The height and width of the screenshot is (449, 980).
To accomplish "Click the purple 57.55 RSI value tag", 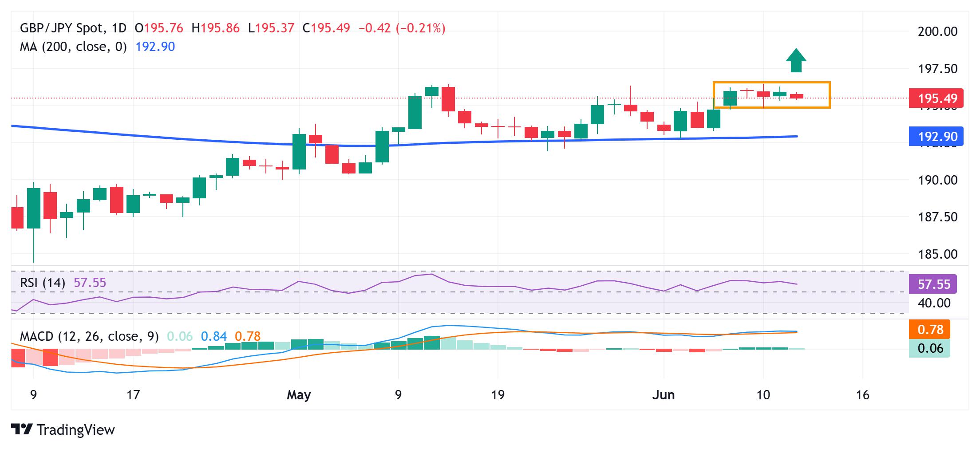I will coord(933,284).
